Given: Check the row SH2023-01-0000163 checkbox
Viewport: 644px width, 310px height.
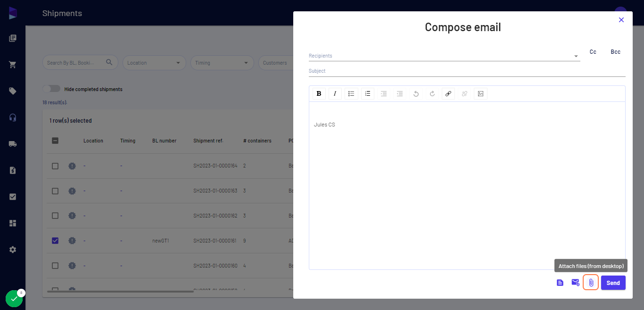Looking at the screenshot, I should [x=55, y=191].
